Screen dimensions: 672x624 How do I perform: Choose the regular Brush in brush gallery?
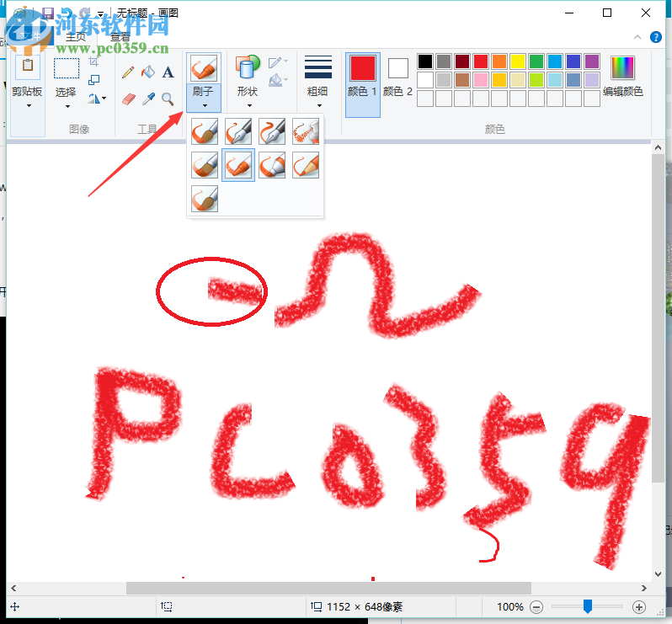pyautogui.click(x=205, y=131)
